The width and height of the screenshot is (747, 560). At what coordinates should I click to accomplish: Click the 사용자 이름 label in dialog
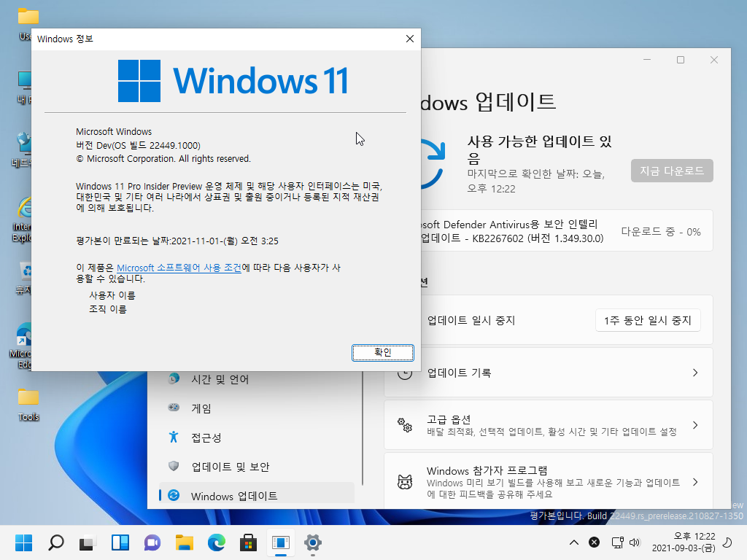coord(112,295)
